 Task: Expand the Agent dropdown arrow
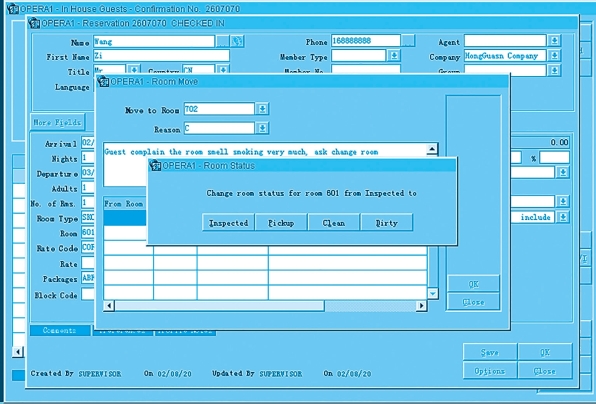[554, 40]
